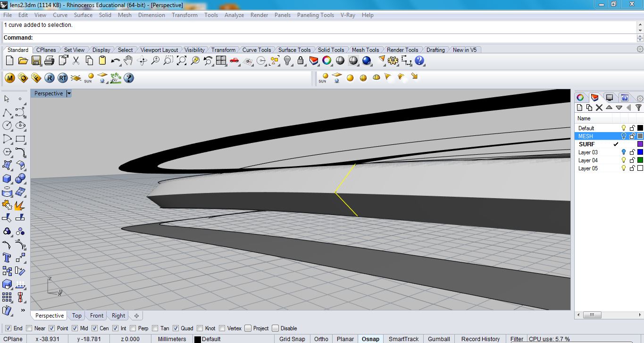Open the Millimeters units pane in status bar
This screenshot has width=644, height=343.
(x=172, y=339)
